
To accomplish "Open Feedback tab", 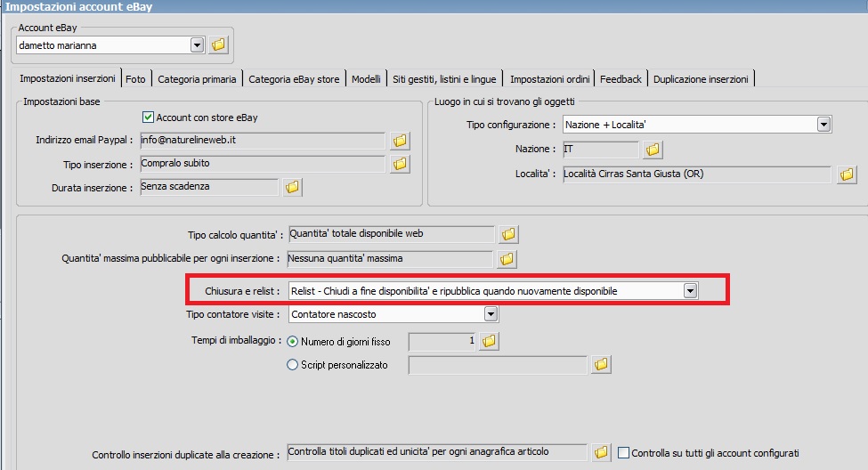I will pos(621,79).
